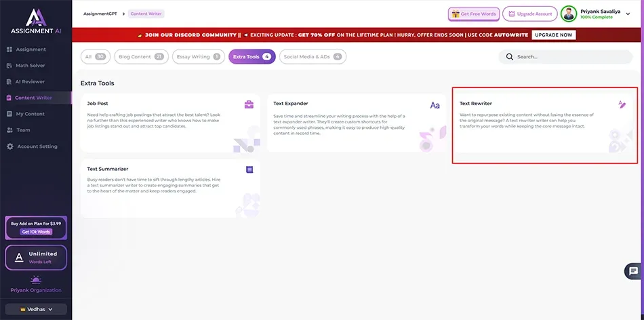This screenshot has width=644, height=320.
Task: Click the Text Rewriter pen icon
Action: [x=622, y=104]
